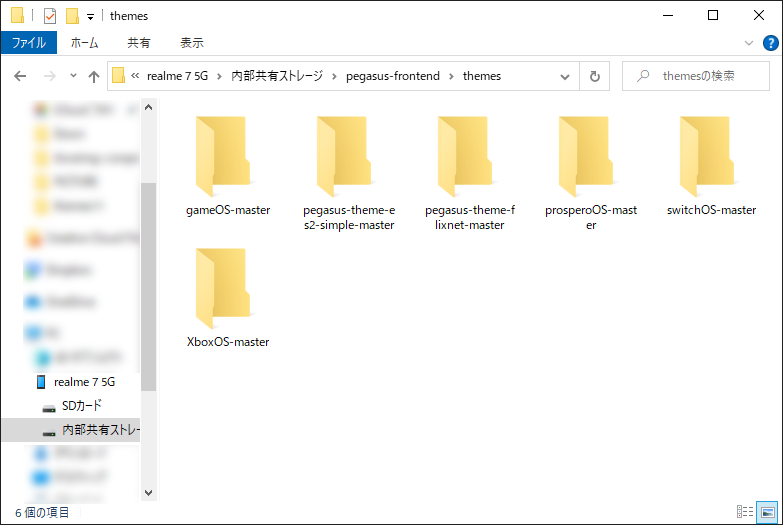Screen dimensions: 783x525
Task: Click the navigation pane scrollbar thumb
Action: pos(148,287)
